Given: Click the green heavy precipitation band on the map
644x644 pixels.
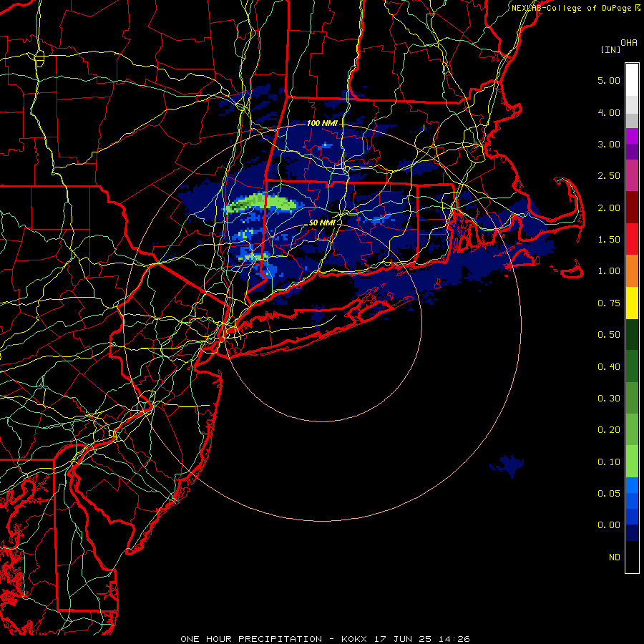Looking at the screenshot, I should pos(262,203).
